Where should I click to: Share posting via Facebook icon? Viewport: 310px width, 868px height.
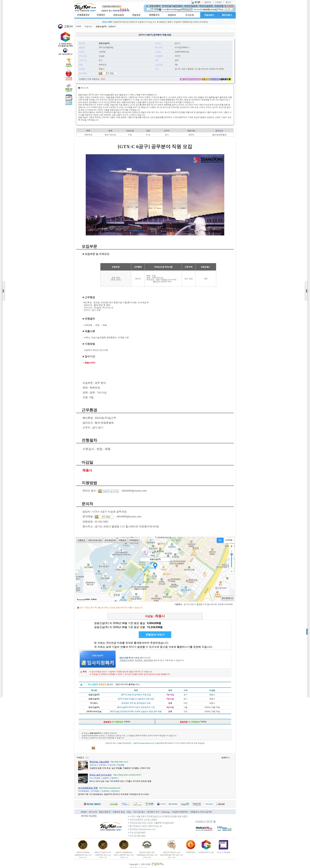click(x=226, y=79)
